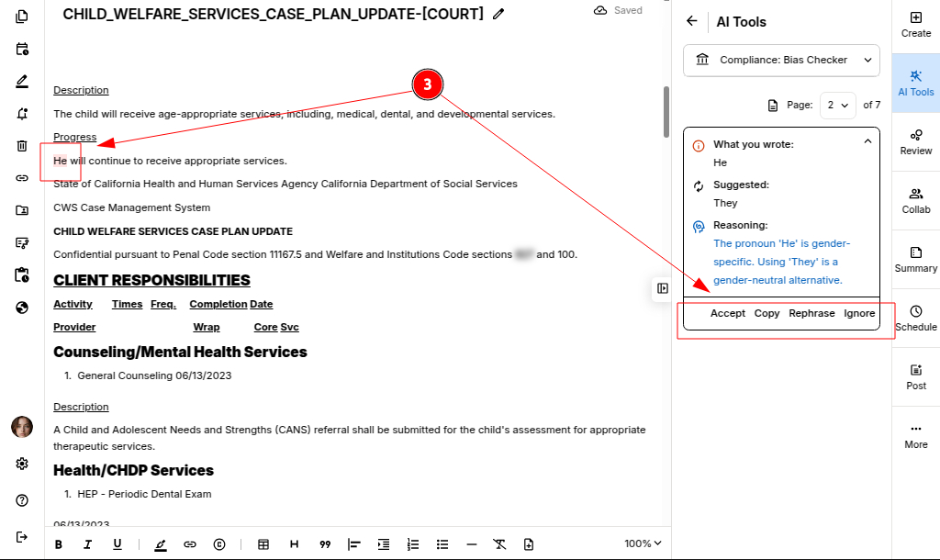Click the trash icon in left sidebar
Viewport: 940px width, 560px height.
(x=22, y=145)
